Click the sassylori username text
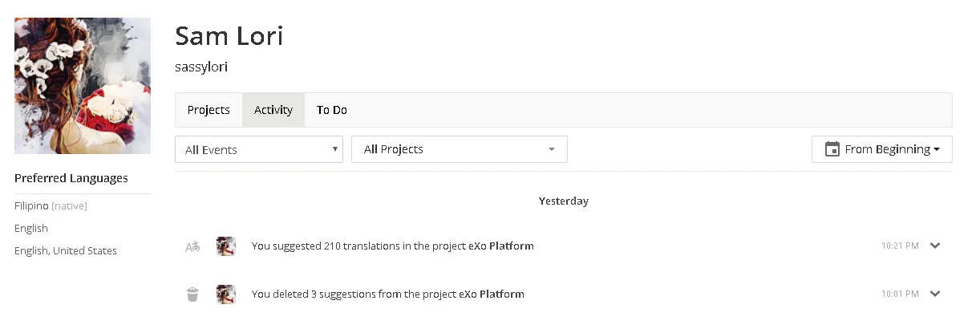Viewport: 980px width, 329px height. (x=201, y=67)
